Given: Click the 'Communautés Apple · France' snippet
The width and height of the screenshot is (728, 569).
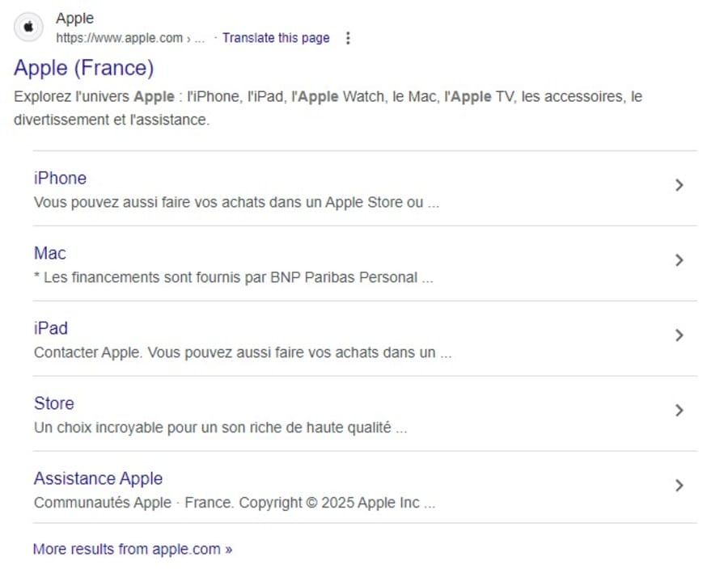Looking at the screenshot, I should pyautogui.click(x=235, y=503).
